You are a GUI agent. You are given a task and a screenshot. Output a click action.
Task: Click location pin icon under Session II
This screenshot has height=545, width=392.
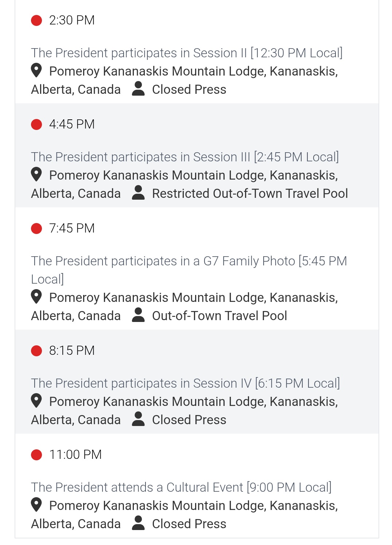(x=36, y=70)
